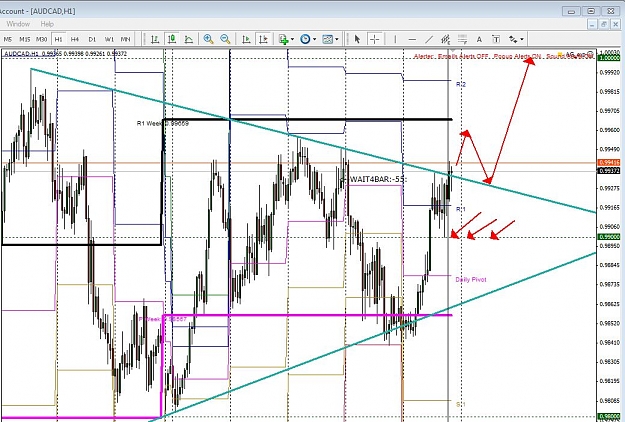Viewport: 625px width, 422px height.
Task: Select the descending teal trendline
Action: click(x=313, y=140)
